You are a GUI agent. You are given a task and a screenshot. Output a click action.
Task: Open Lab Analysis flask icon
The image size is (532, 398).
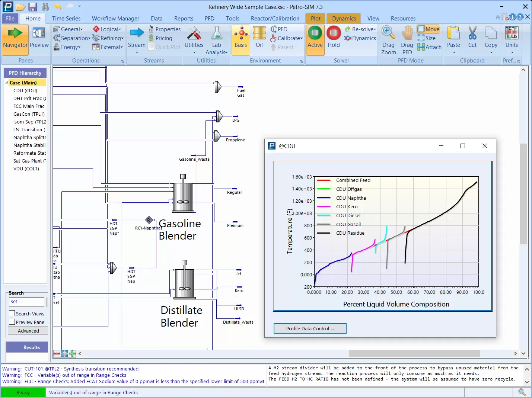(x=217, y=33)
